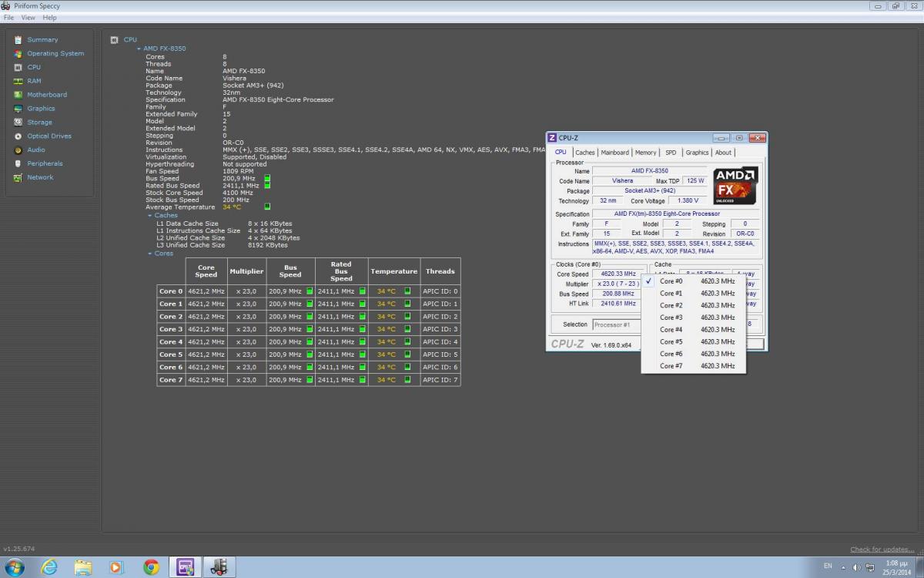Open the Audio speaker icon in the sidebar
Image resolution: width=924 pixels, height=578 pixels.
pos(18,150)
